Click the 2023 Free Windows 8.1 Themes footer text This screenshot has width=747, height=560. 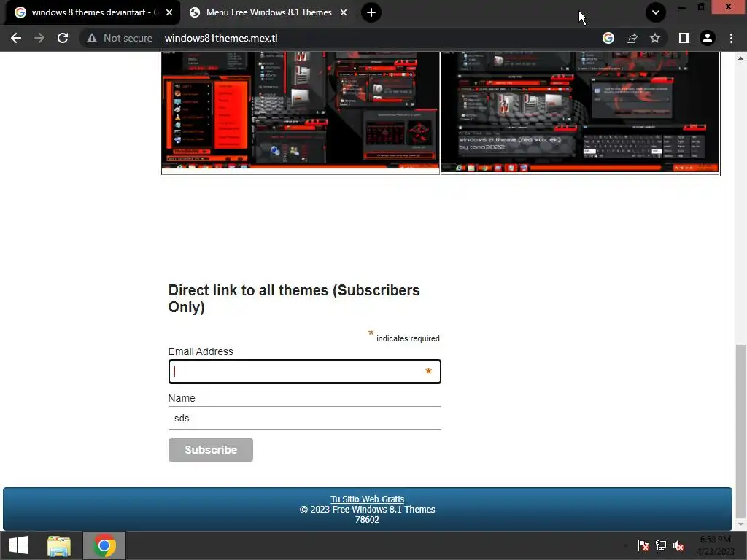(368, 510)
